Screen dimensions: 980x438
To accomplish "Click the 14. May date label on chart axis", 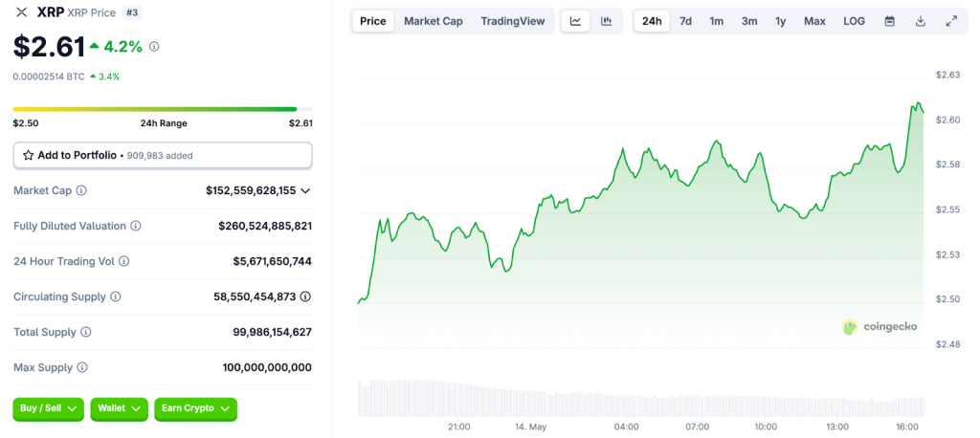I will pyautogui.click(x=530, y=427).
